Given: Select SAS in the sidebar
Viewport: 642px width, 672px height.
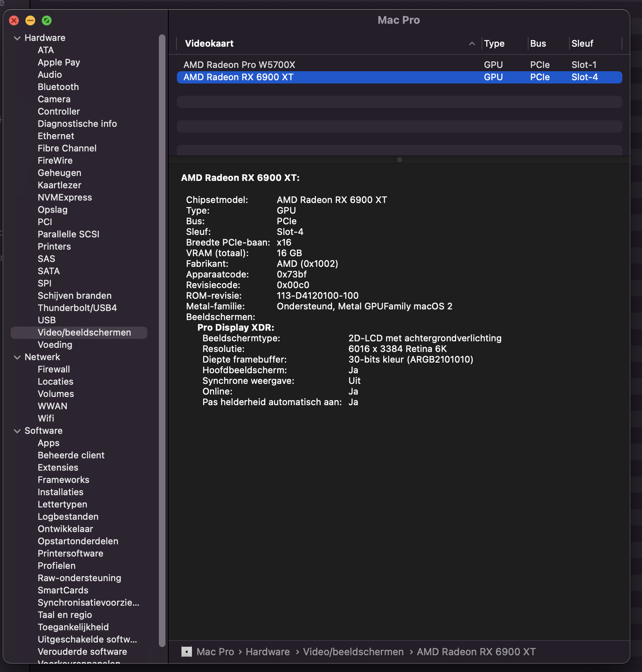Looking at the screenshot, I should click(46, 259).
